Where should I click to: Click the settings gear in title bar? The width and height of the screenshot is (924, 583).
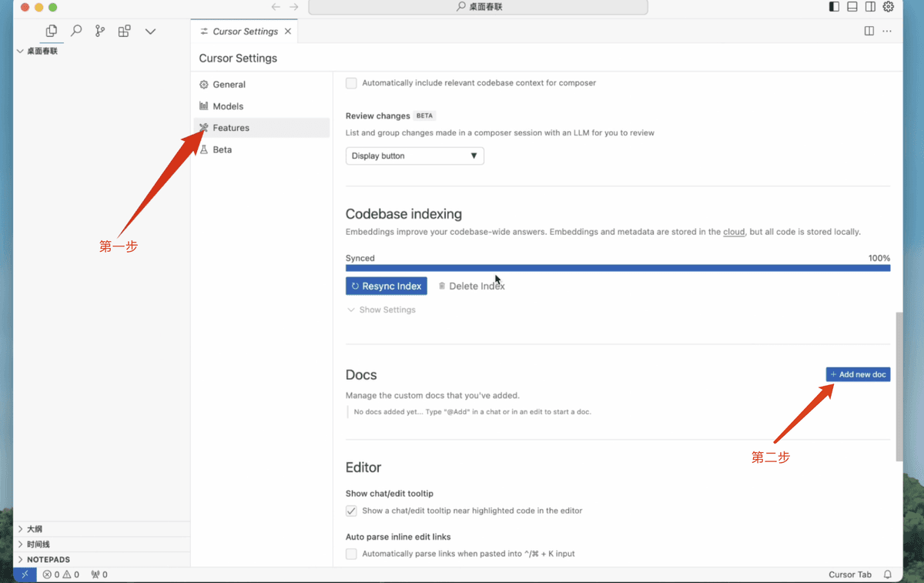coord(888,7)
